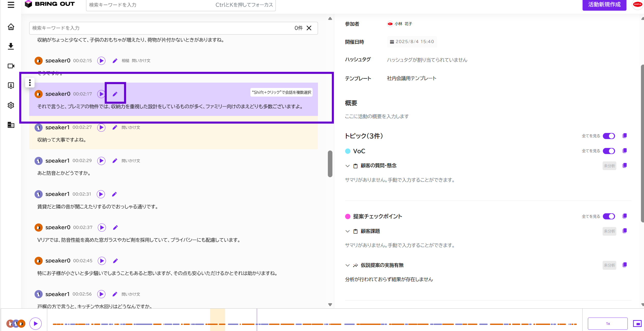Click the building icon in sidebar

11,125
